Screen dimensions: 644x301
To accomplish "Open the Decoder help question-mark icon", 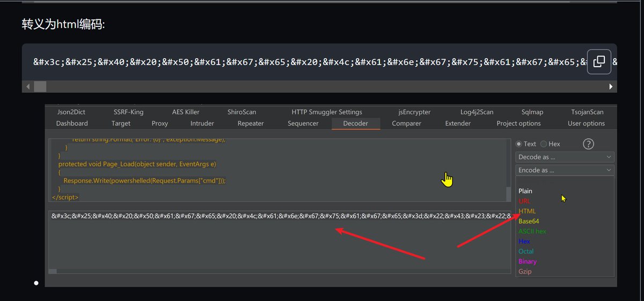I will coord(588,144).
